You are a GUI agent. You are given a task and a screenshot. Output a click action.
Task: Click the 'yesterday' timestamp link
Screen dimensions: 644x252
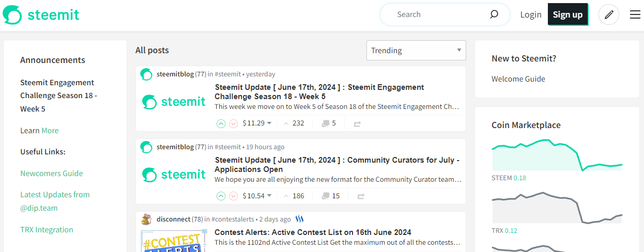click(260, 74)
